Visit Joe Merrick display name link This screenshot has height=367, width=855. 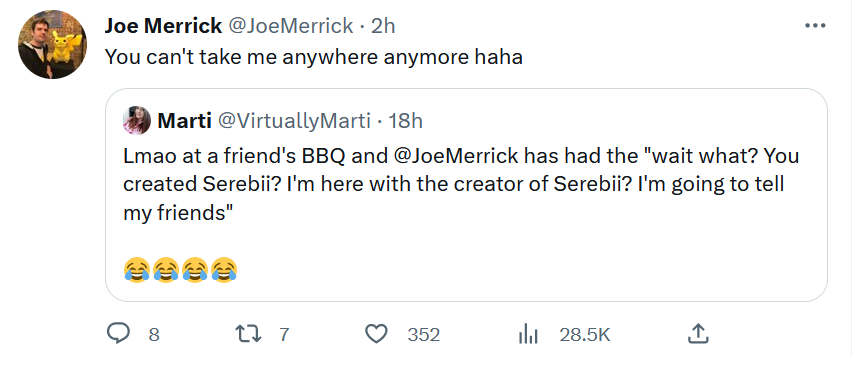click(x=163, y=26)
